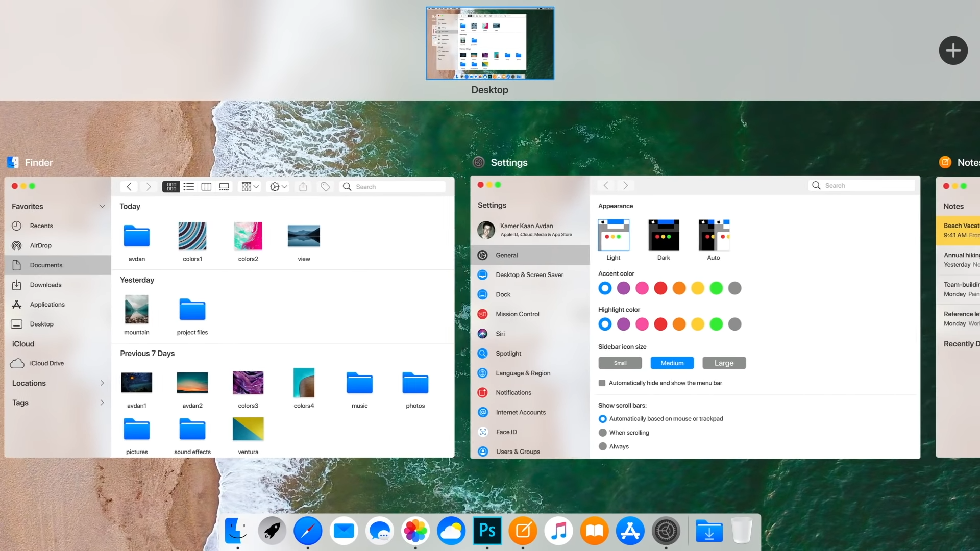This screenshot has height=551, width=980.
Task: Go forward in Finder window
Action: pos(149,187)
